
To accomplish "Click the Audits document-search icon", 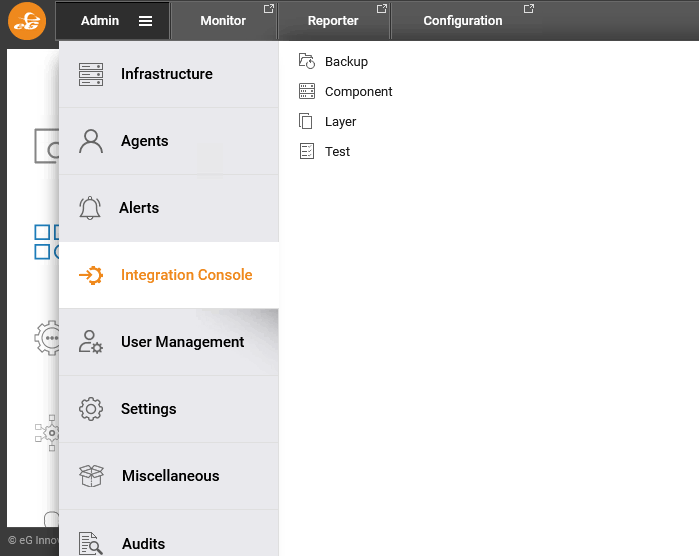I will [x=91, y=544].
